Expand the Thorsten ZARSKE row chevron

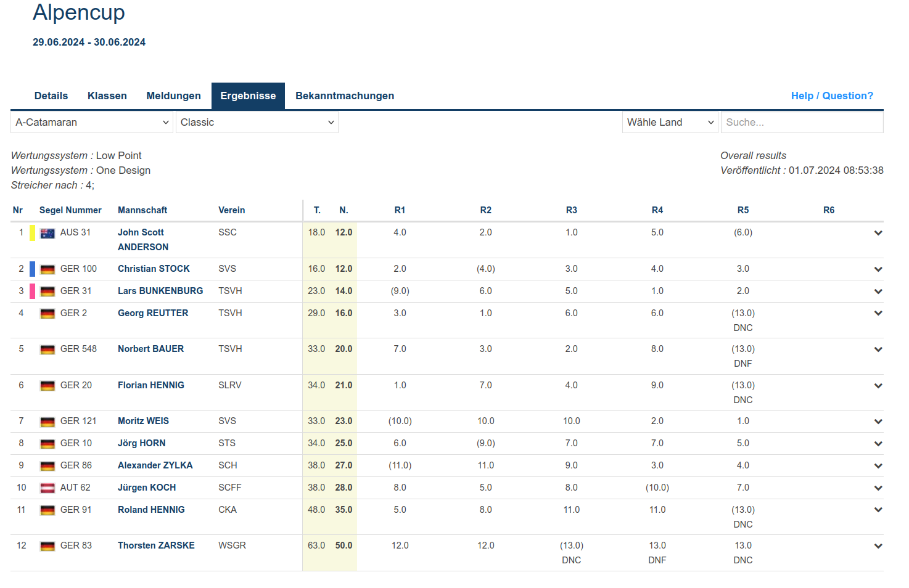click(x=878, y=546)
